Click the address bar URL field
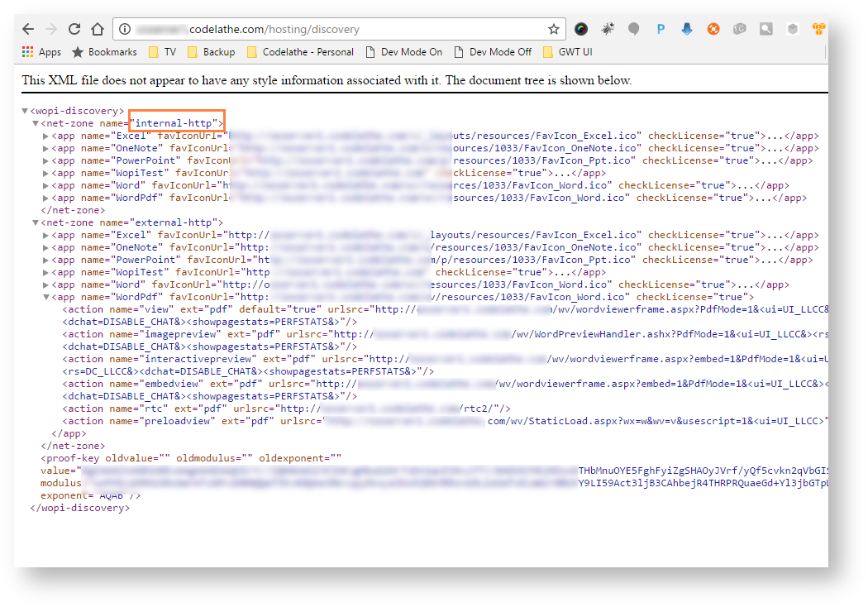The height and width of the screenshot is (607, 868). point(331,29)
